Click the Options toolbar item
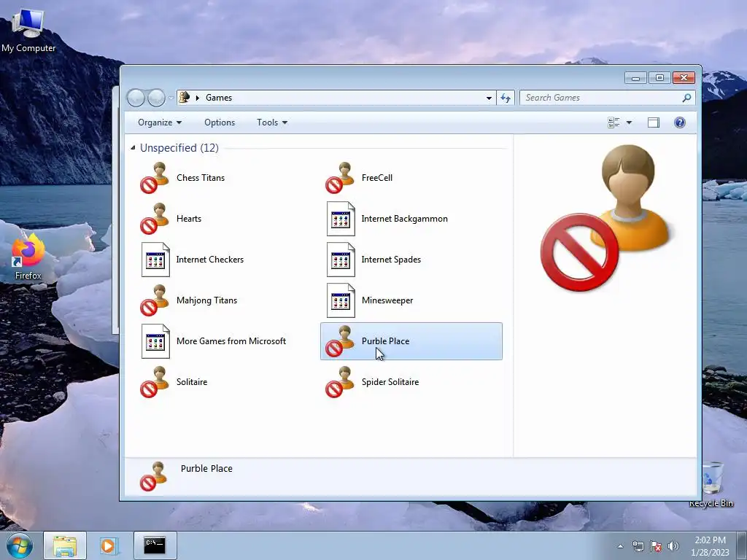Screen dimensions: 747x560 (220, 122)
